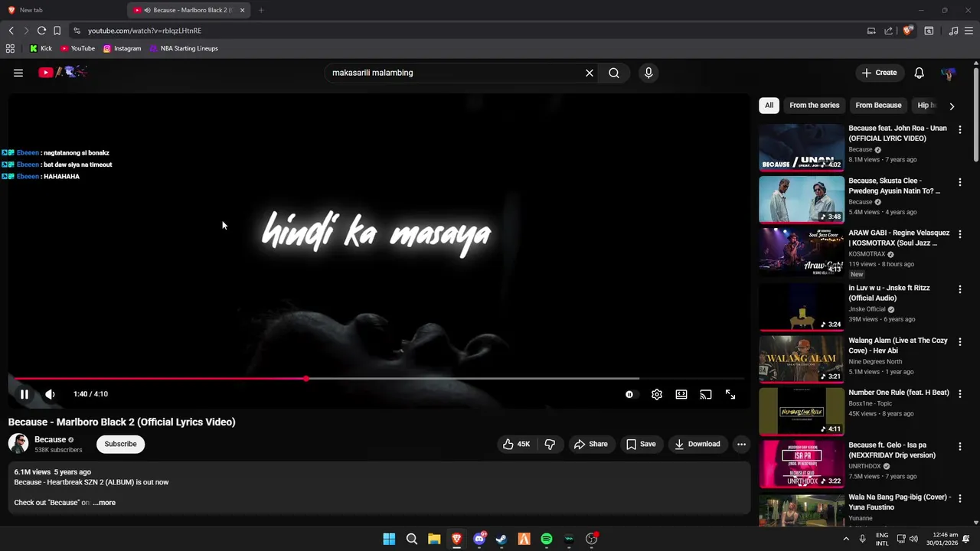Open options for in Luv w u
The width and height of the screenshot is (980, 551).
click(x=959, y=289)
